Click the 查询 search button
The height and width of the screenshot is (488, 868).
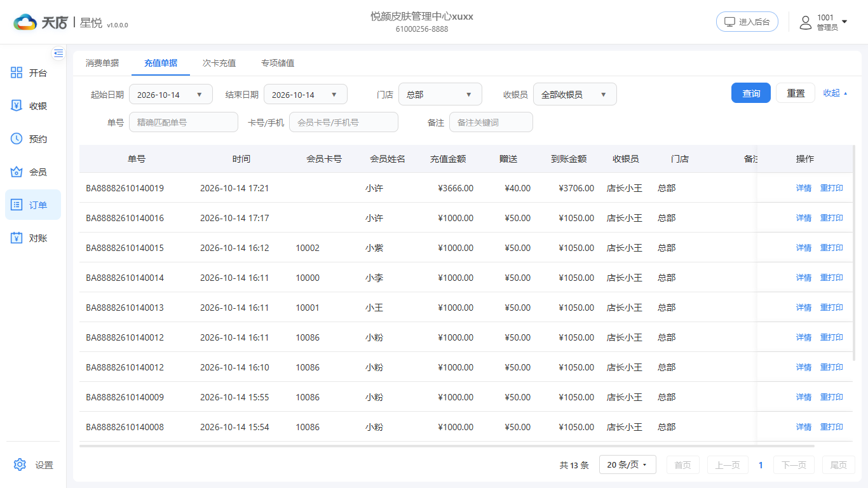[751, 93]
